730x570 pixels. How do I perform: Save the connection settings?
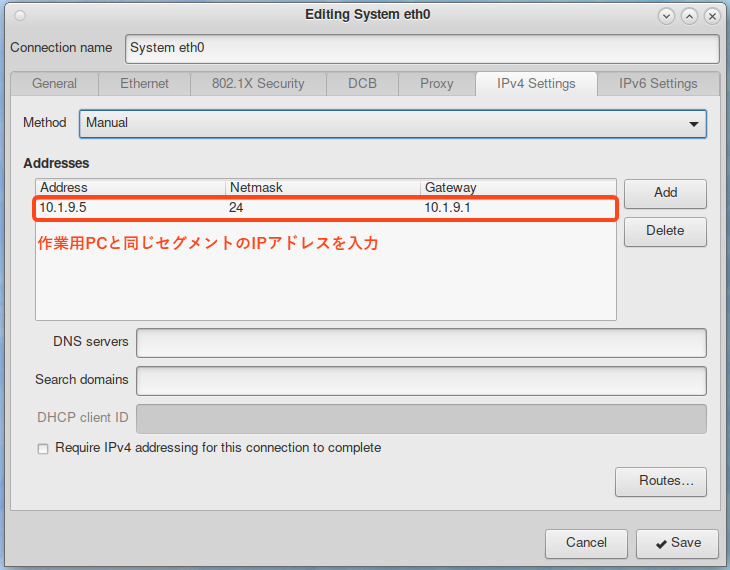pyautogui.click(x=677, y=543)
